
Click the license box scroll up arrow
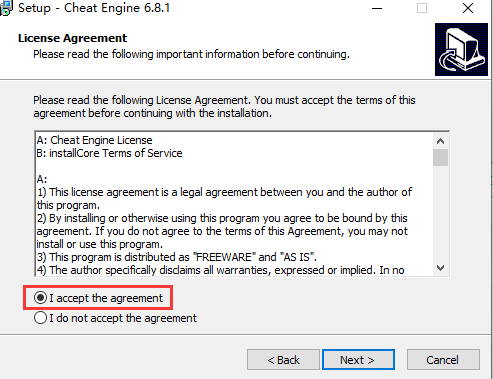440,141
